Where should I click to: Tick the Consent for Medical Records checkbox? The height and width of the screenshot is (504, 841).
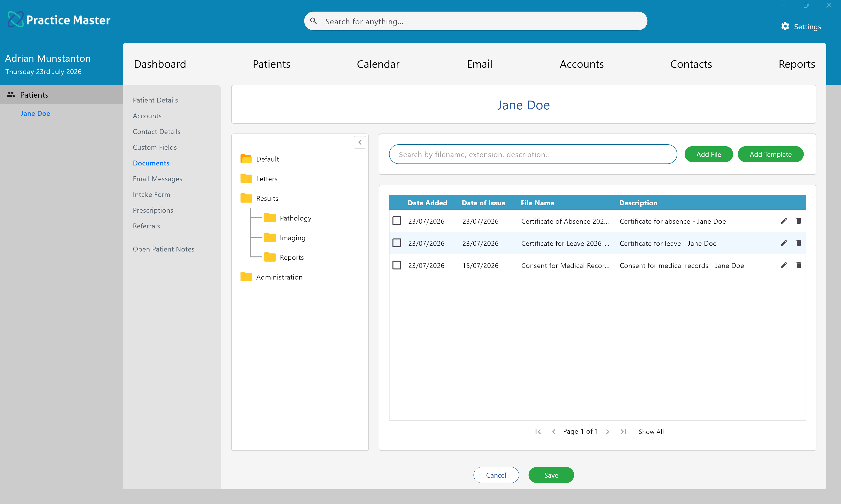(397, 265)
